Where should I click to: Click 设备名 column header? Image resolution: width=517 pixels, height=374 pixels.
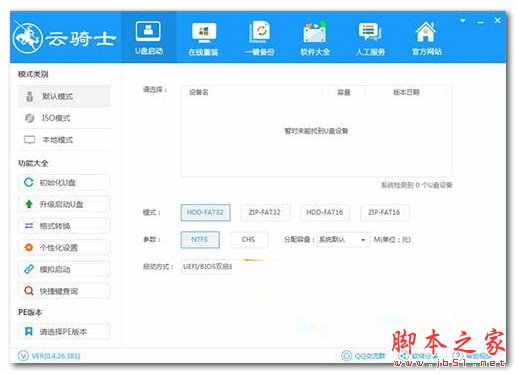pos(199,92)
